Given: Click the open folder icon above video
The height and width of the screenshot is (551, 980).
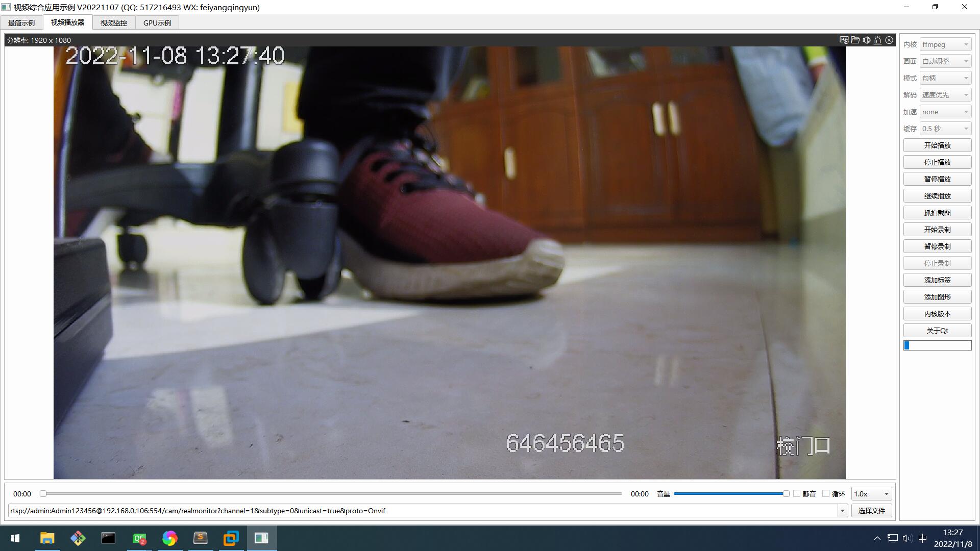Looking at the screenshot, I should click(855, 40).
